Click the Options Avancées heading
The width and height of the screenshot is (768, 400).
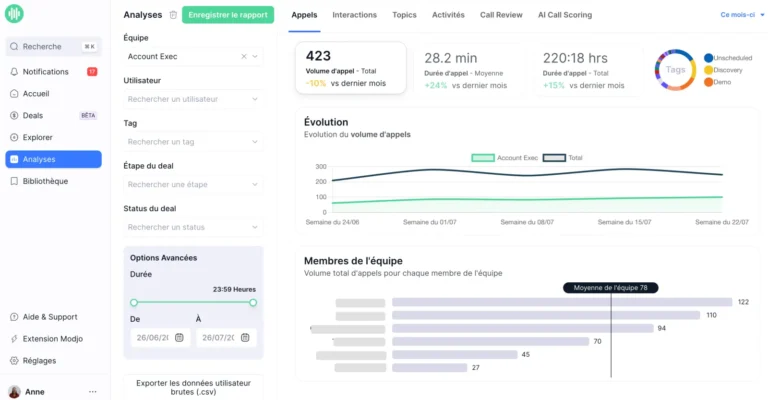[x=164, y=258]
